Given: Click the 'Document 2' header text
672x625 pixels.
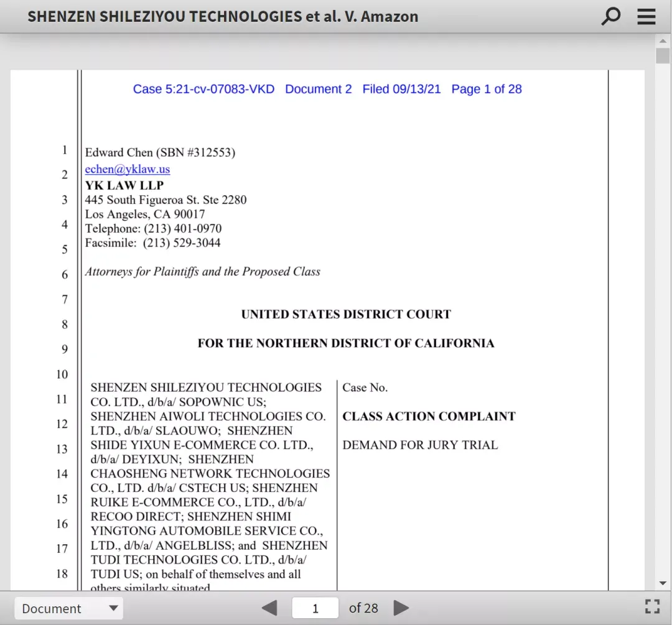Looking at the screenshot, I should (319, 89).
